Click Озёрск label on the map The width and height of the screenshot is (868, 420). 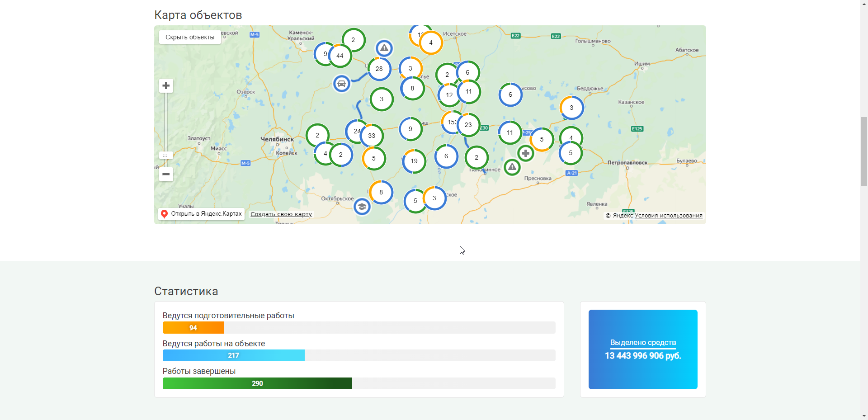tap(246, 92)
